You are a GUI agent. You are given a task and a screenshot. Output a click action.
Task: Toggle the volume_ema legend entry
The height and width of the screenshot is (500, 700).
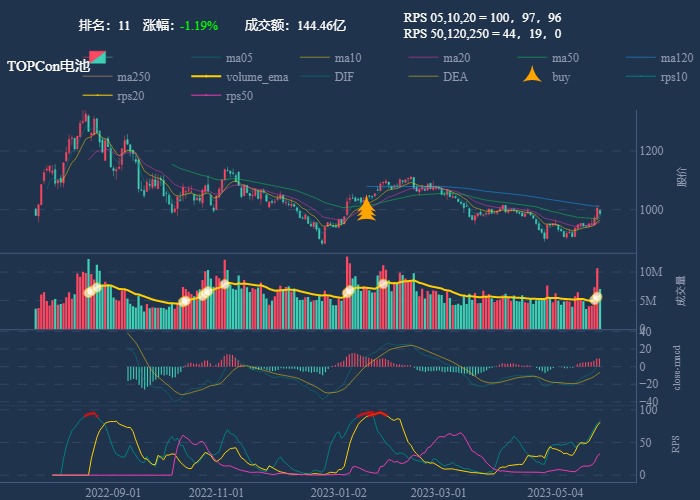(257, 77)
